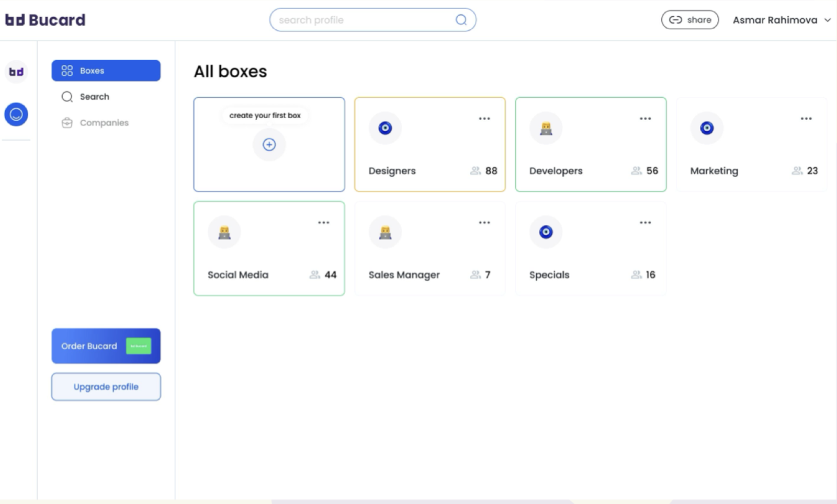Click the All boxes heading
Viewport: 837px width, 504px height.
[x=230, y=72]
